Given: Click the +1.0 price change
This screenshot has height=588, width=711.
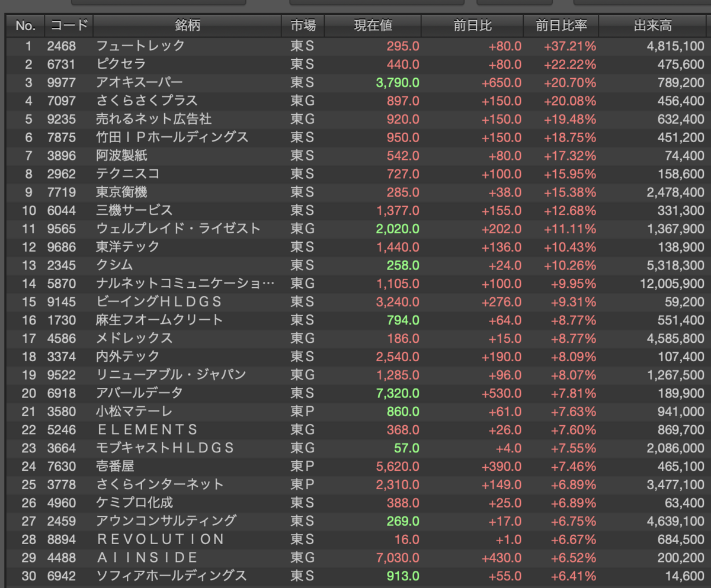Looking at the screenshot, I should click(508, 539).
